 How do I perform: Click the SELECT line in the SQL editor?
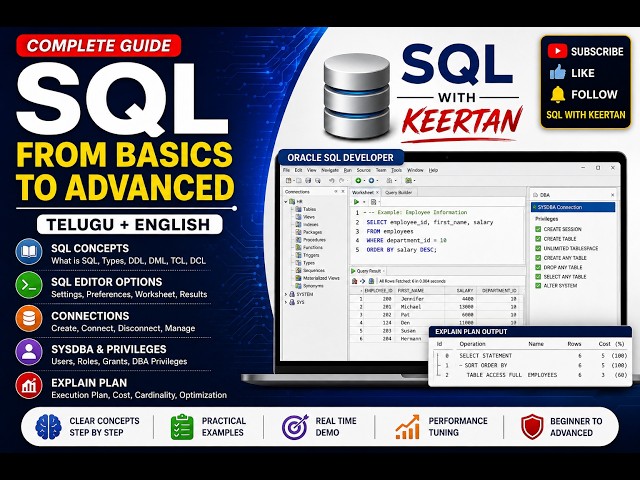[x=430, y=222]
